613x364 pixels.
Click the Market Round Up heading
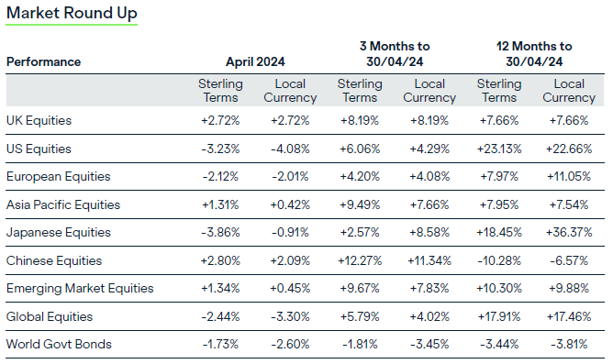tap(72, 13)
